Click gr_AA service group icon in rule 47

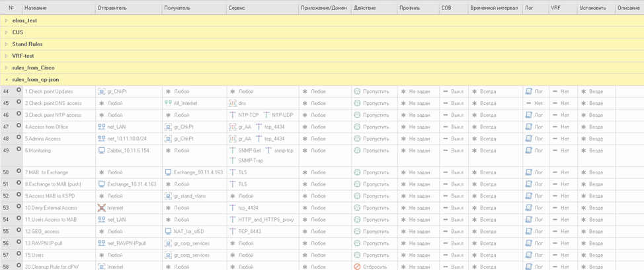click(x=233, y=127)
